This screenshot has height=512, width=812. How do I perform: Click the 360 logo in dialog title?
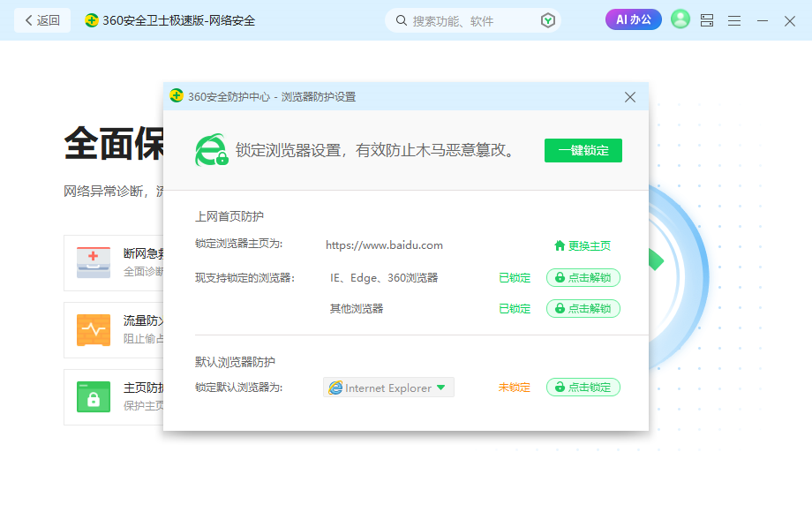pos(177,95)
